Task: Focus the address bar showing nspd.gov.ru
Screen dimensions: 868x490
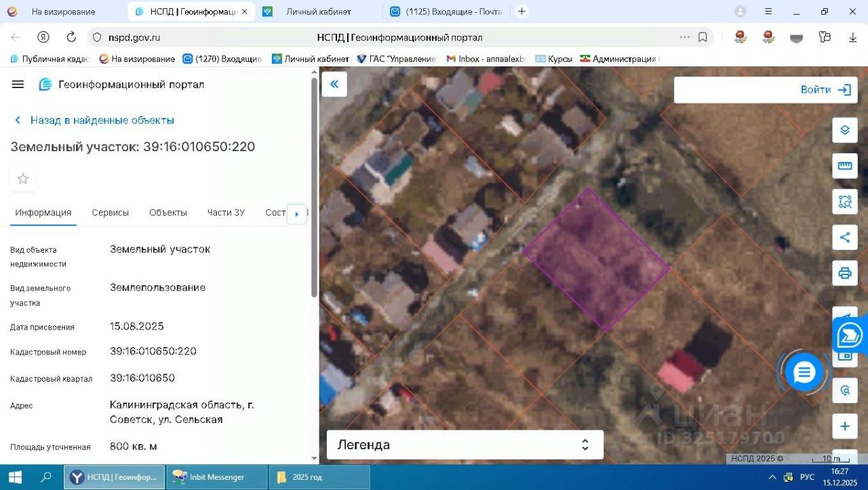Action: [x=400, y=37]
